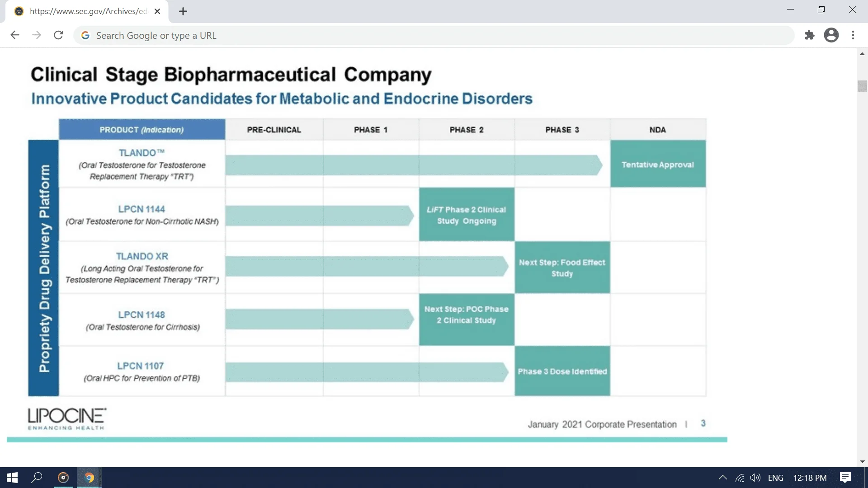The height and width of the screenshot is (488, 868).
Task: Click the TLANDO XR product name
Action: point(142,256)
